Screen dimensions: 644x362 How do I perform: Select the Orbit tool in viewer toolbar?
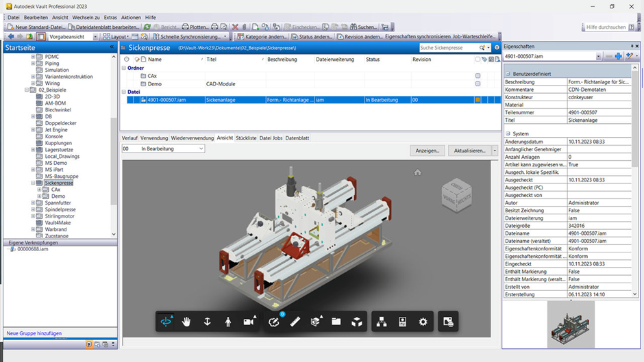tap(166, 322)
